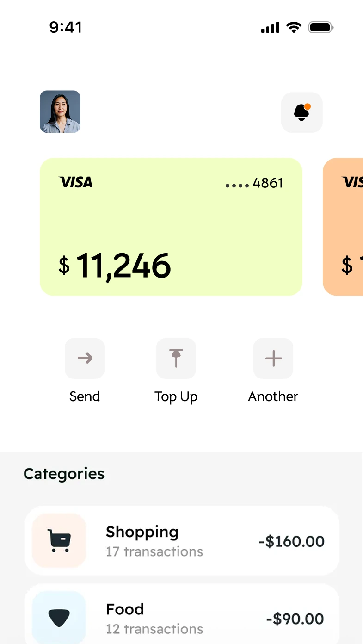The height and width of the screenshot is (644, 363).
Task: Tap the Top Up label
Action: pos(176,397)
